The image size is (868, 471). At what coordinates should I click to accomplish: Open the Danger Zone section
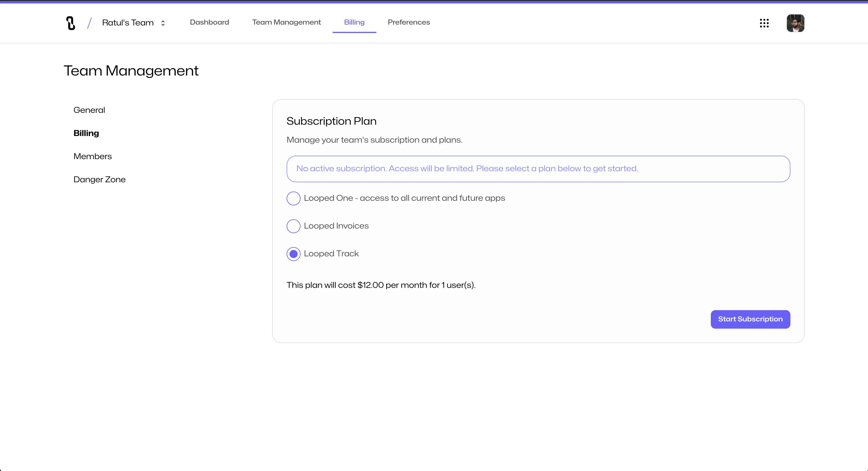click(x=99, y=179)
